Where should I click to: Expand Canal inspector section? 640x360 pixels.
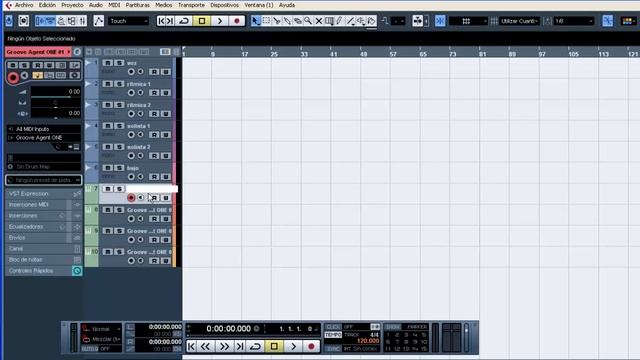click(44, 249)
